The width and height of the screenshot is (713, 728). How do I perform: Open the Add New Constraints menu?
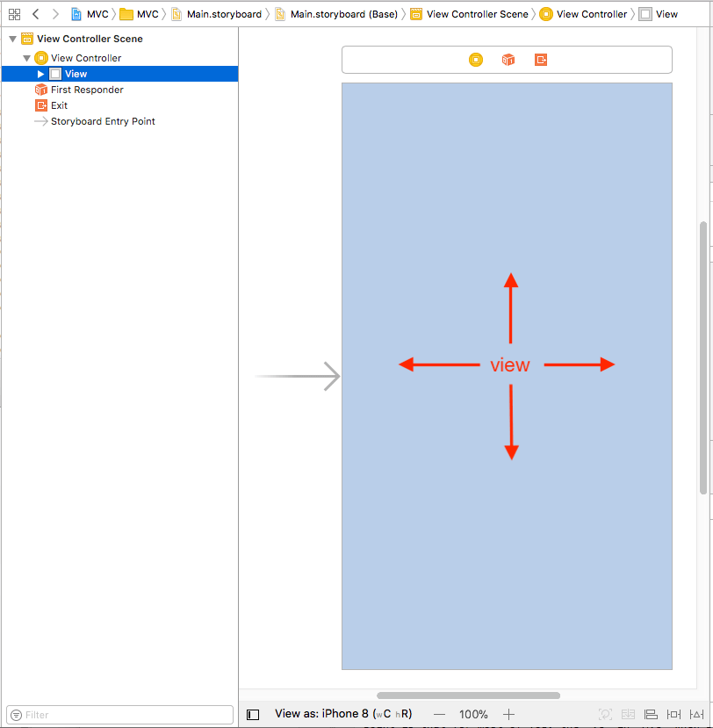coord(673,715)
